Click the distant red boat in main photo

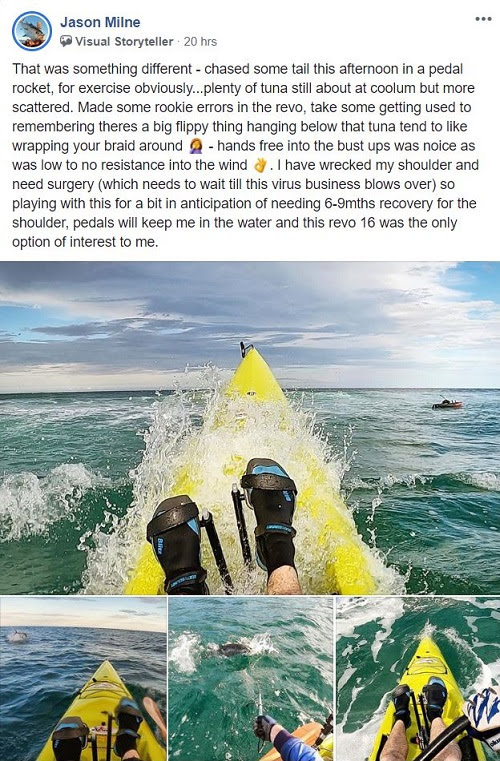tap(447, 403)
